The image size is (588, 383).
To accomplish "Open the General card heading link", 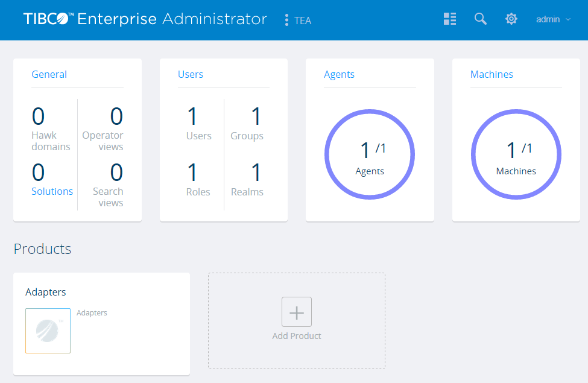I will pos(49,75).
